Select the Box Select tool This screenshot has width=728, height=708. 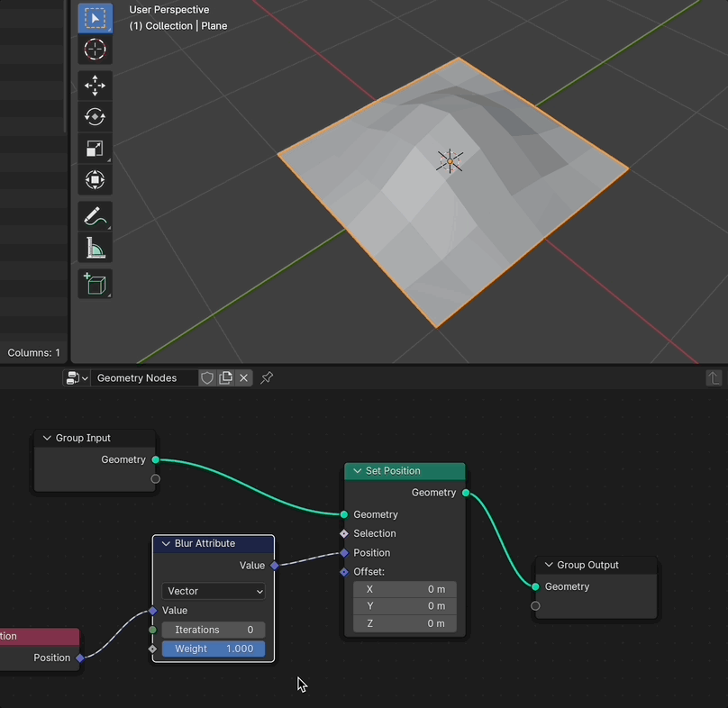pos(95,18)
